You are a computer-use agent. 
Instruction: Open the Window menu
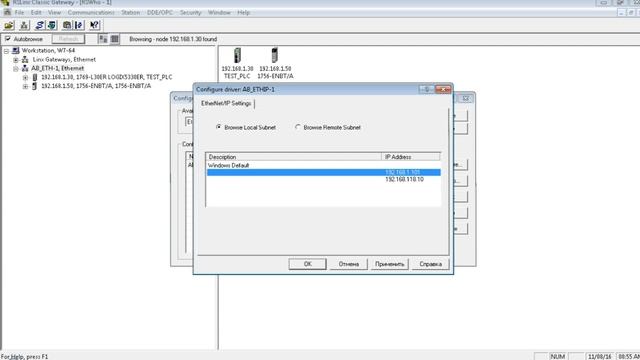tap(219, 13)
